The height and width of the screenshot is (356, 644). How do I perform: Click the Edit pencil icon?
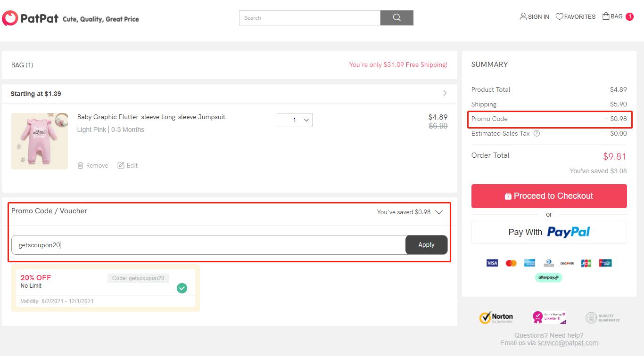(x=121, y=165)
